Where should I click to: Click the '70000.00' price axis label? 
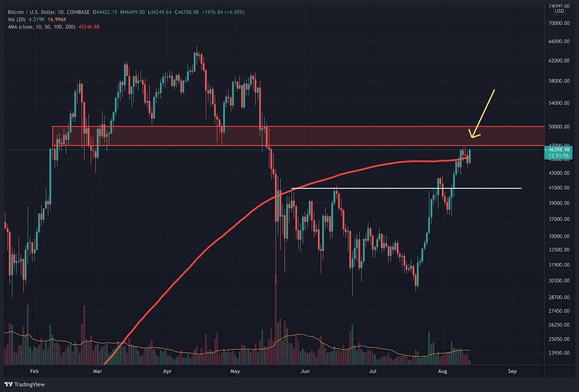click(559, 23)
